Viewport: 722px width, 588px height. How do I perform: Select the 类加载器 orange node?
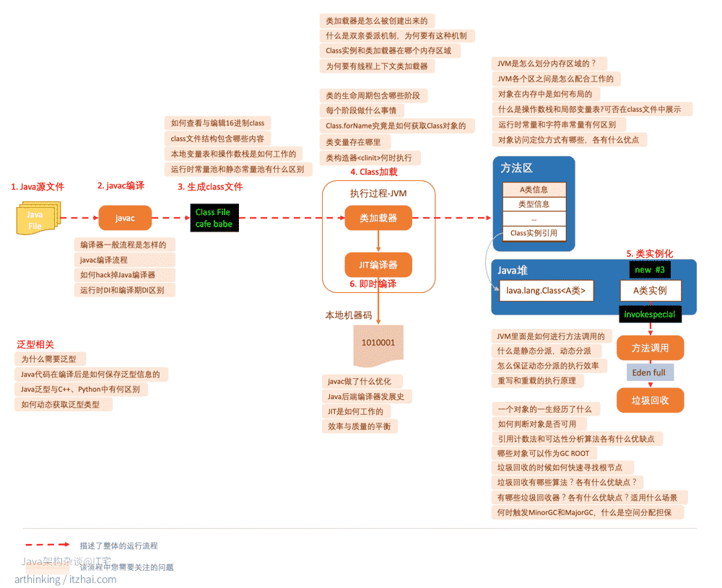coord(378,218)
